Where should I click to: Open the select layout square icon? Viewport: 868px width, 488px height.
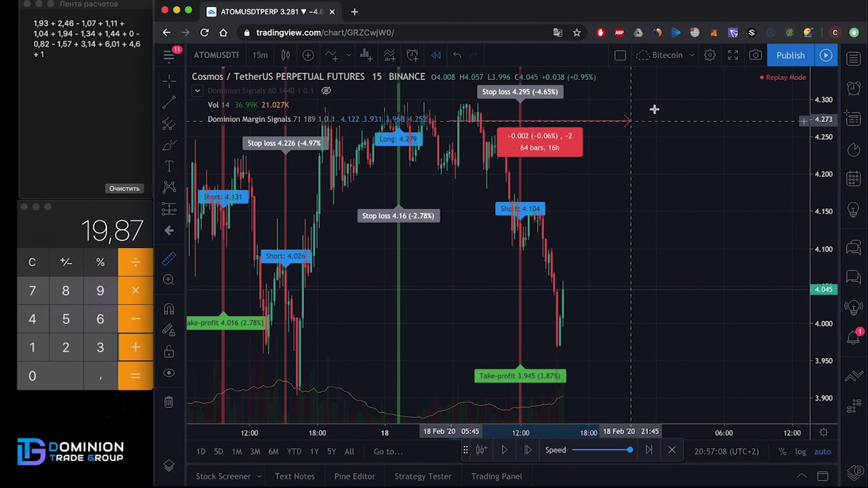620,55
